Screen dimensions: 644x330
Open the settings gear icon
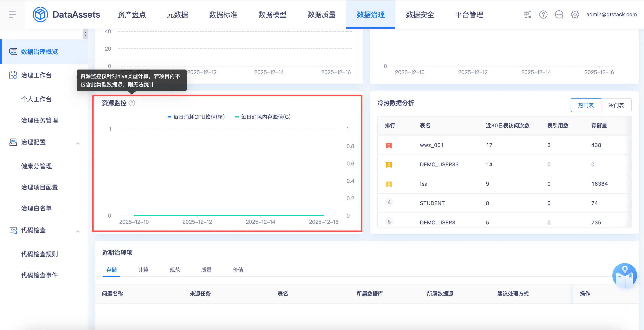click(575, 15)
